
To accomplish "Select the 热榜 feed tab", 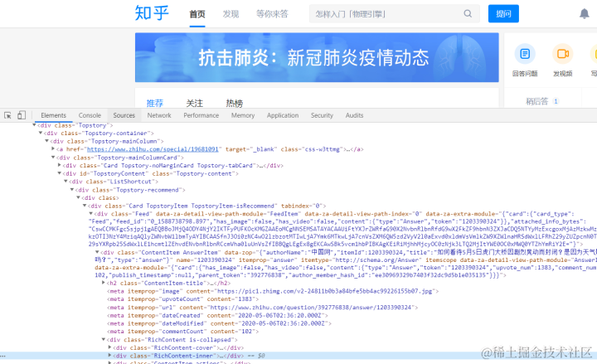I will (x=234, y=103).
